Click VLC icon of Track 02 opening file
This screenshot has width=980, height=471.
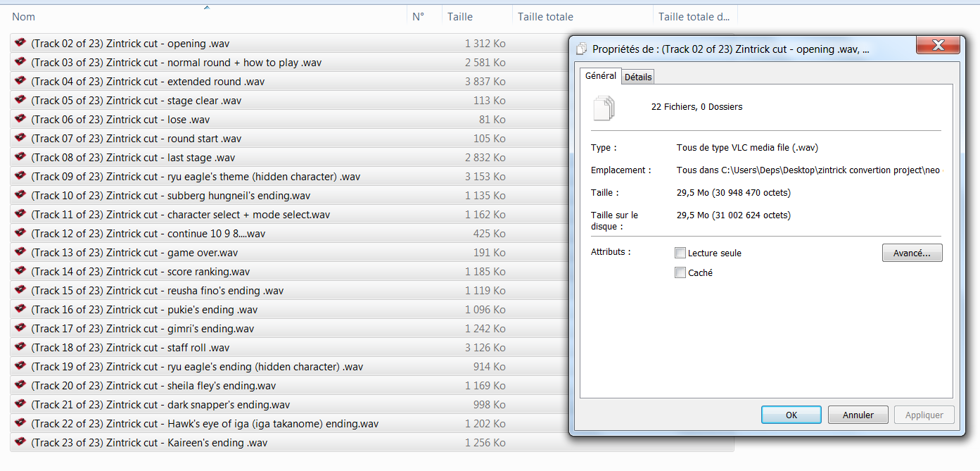[x=20, y=43]
